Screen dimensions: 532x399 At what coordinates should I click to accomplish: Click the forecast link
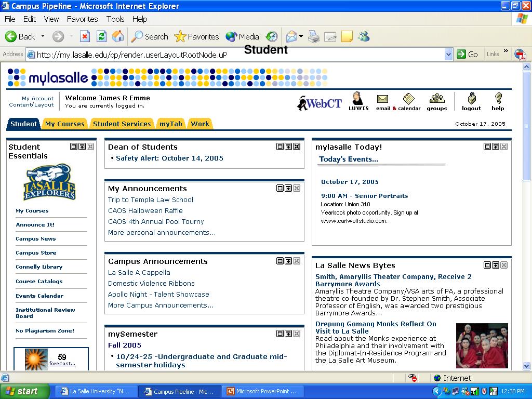[62, 363]
